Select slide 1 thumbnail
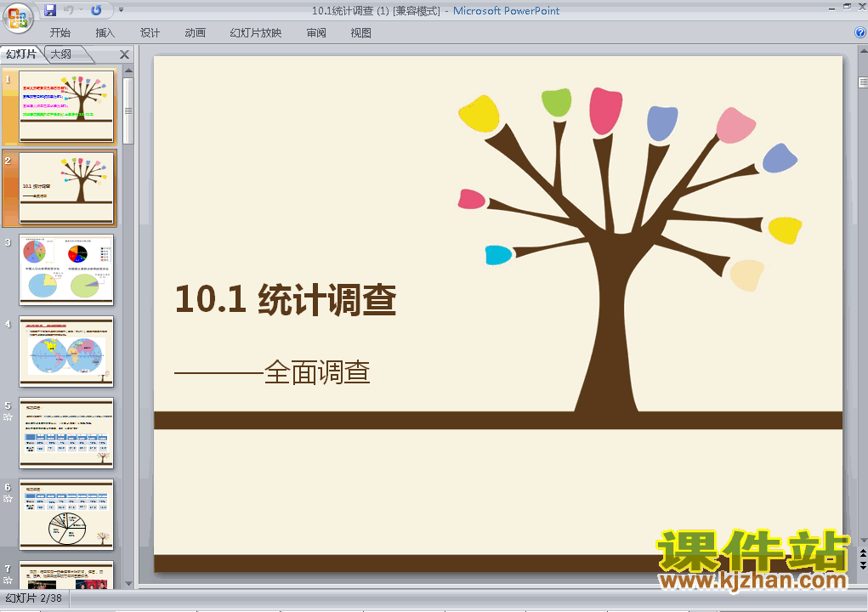 [x=66, y=106]
